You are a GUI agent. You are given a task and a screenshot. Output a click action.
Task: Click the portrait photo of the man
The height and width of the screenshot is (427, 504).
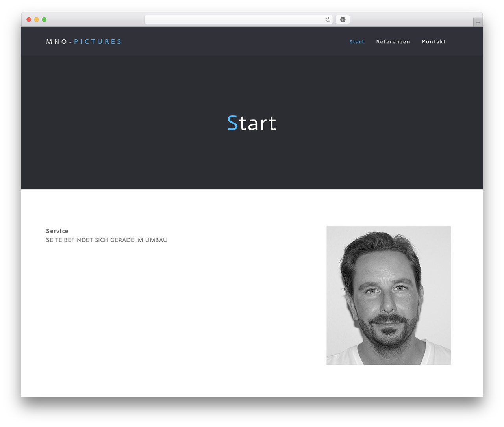coord(389,295)
